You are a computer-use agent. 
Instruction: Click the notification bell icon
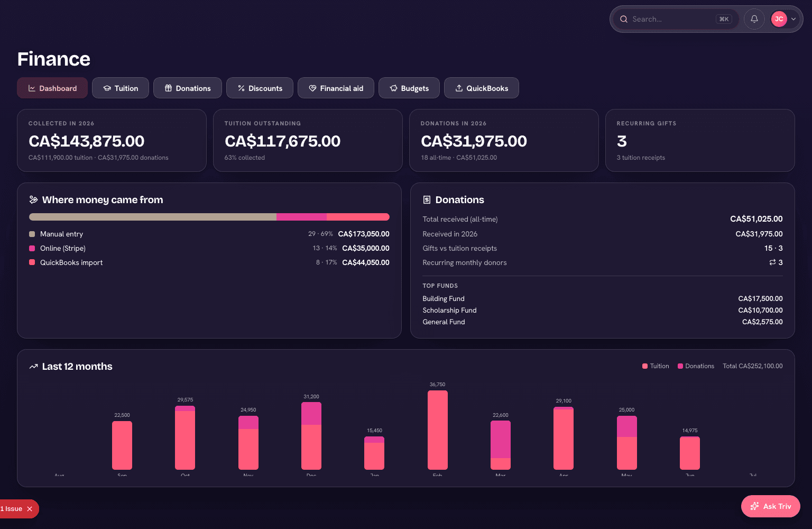[x=754, y=19]
